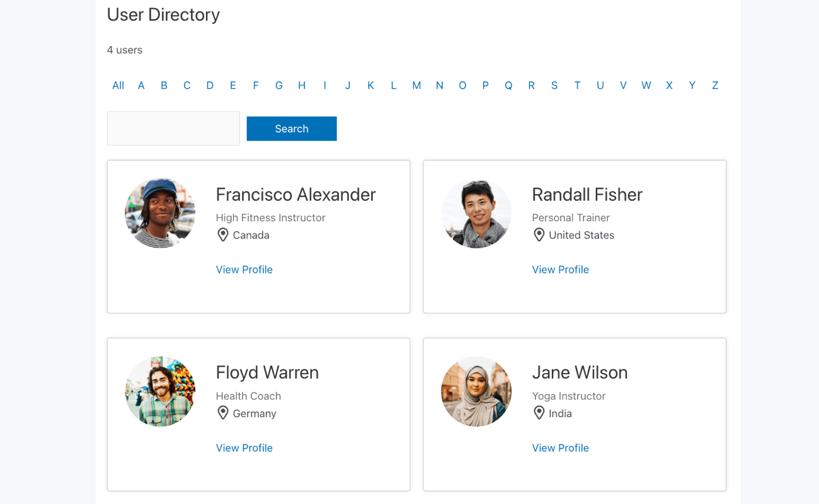The width and height of the screenshot is (819, 504).
Task: Filter users by letter B
Action: 164,86
